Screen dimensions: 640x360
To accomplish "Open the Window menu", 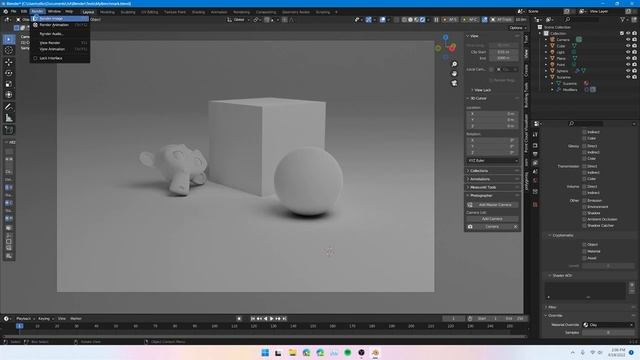I will [x=54, y=11].
